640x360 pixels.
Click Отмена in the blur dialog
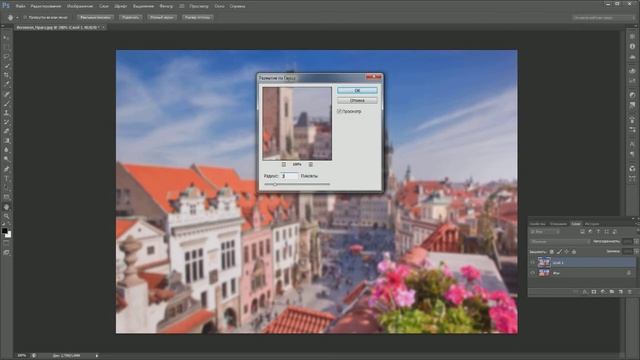(x=357, y=100)
